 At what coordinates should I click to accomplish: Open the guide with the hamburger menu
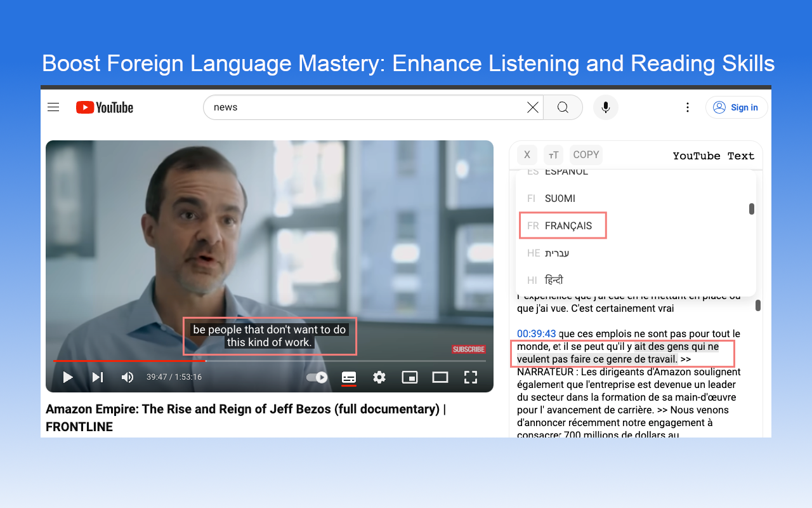coord(53,107)
